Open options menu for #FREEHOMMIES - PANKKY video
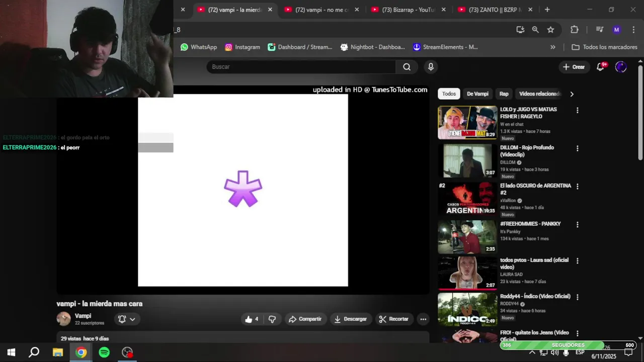This screenshot has width=644, height=362. pos(577,224)
